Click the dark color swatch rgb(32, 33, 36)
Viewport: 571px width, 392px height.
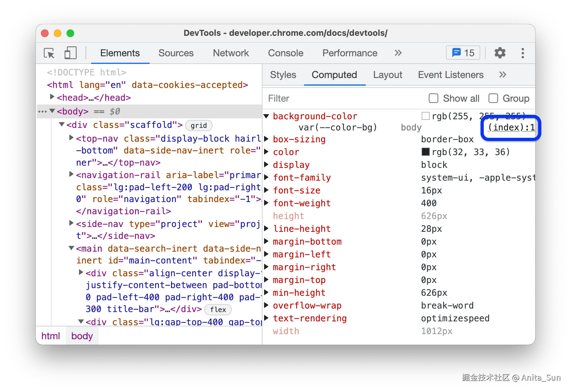(x=426, y=152)
